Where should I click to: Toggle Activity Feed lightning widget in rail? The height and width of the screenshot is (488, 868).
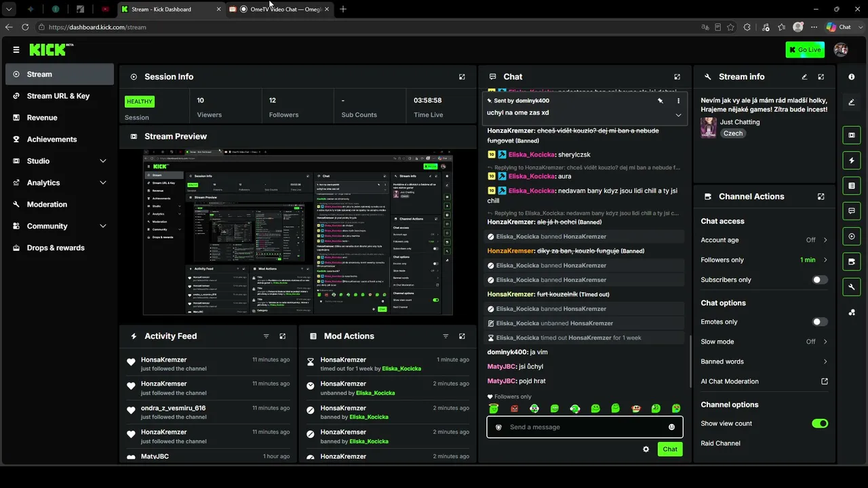[x=852, y=161]
